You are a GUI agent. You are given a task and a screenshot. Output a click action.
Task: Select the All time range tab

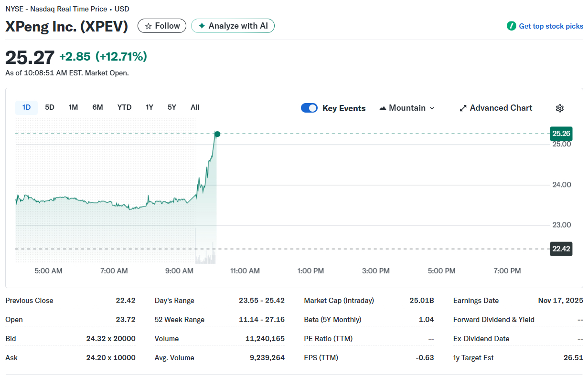(x=195, y=107)
